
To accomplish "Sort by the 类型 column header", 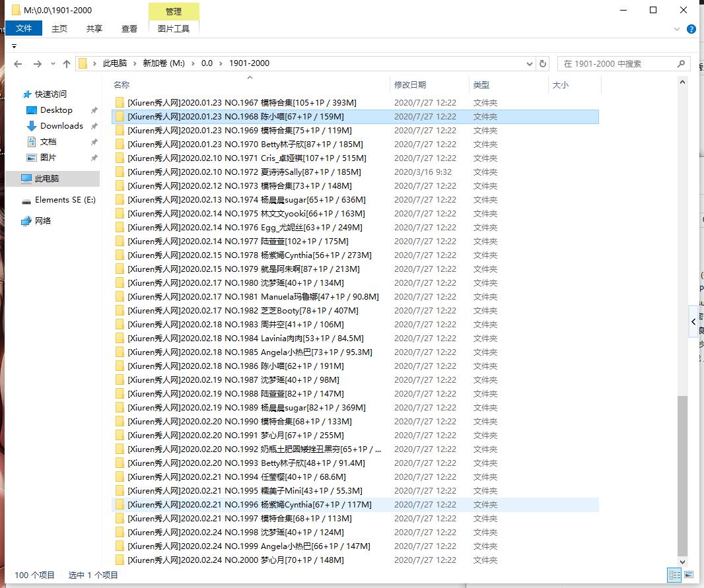I will pos(509,84).
